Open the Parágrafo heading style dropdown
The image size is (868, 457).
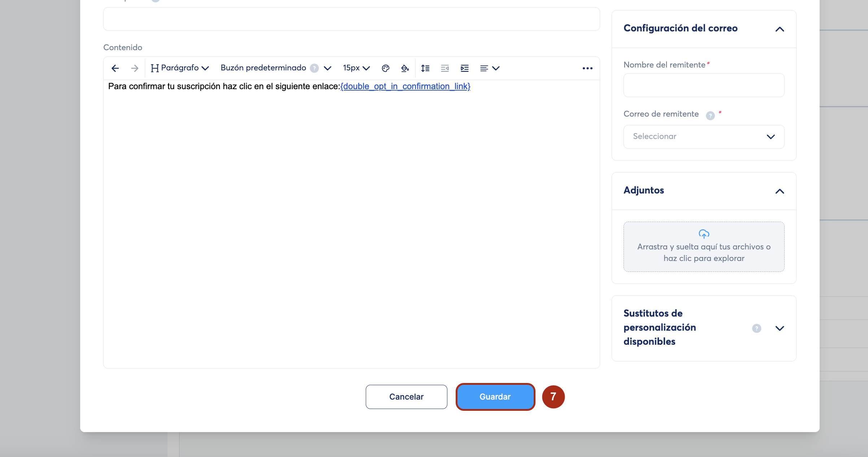(x=180, y=68)
